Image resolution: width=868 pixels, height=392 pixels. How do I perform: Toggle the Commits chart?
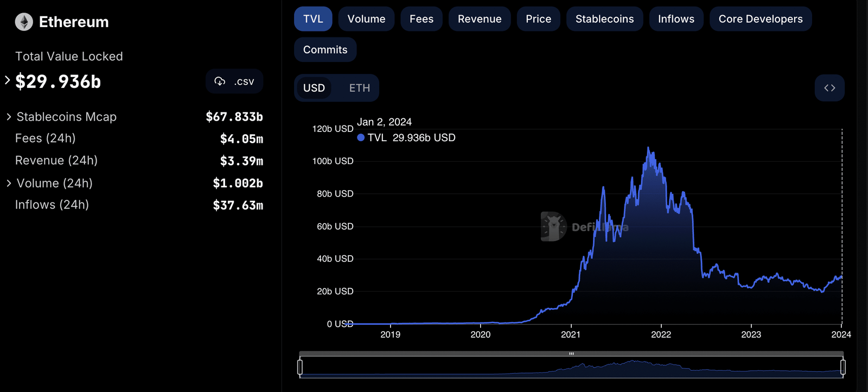[x=325, y=49]
